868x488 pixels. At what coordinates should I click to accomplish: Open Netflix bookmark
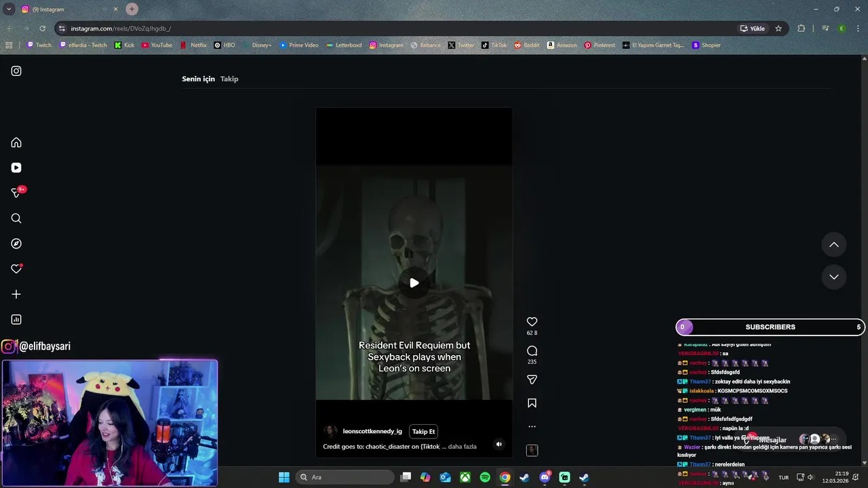193,45
